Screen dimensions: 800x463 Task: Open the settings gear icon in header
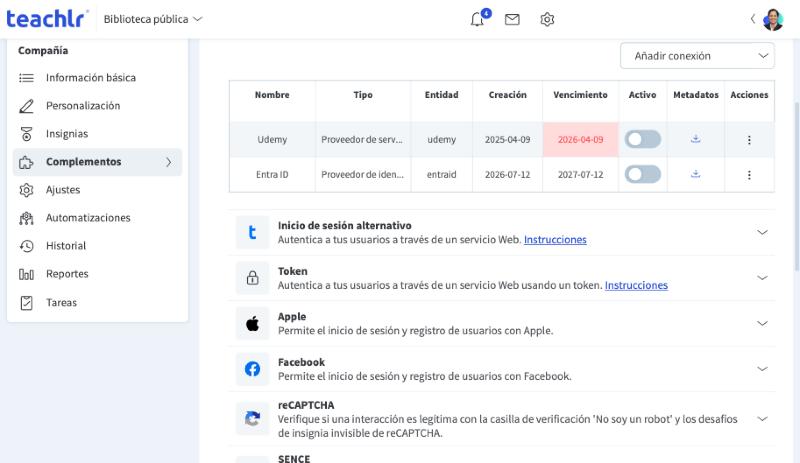click(x=547, y=19)
